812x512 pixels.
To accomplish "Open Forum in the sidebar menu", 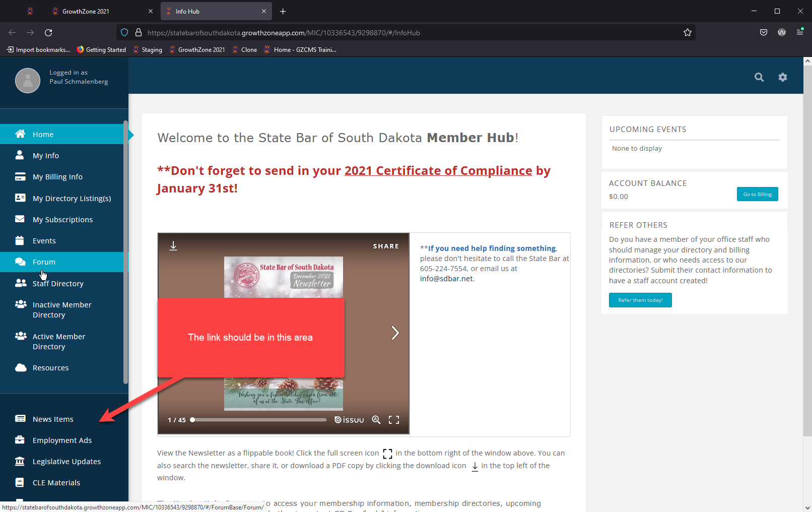I will pos(44,262).
